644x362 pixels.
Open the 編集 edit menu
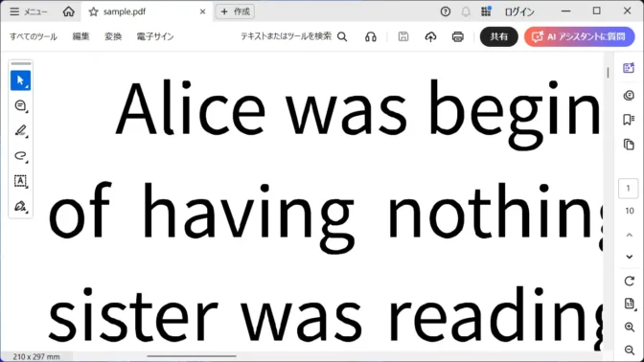[x=80, y=36]
